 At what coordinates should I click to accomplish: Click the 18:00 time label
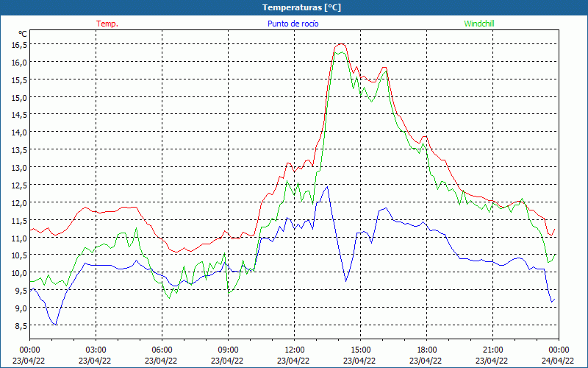[426, 350]
